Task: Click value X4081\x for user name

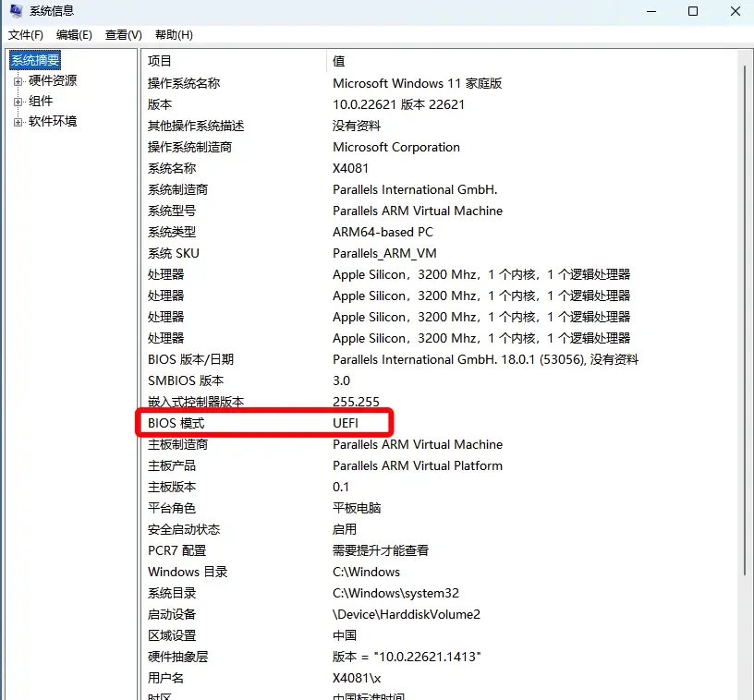Action: [357, 678]
